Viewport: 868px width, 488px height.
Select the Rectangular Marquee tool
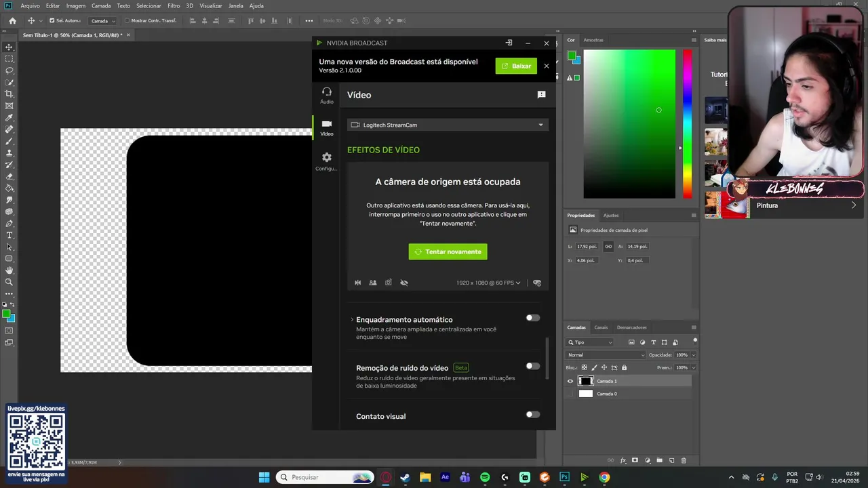coord(9,59)
